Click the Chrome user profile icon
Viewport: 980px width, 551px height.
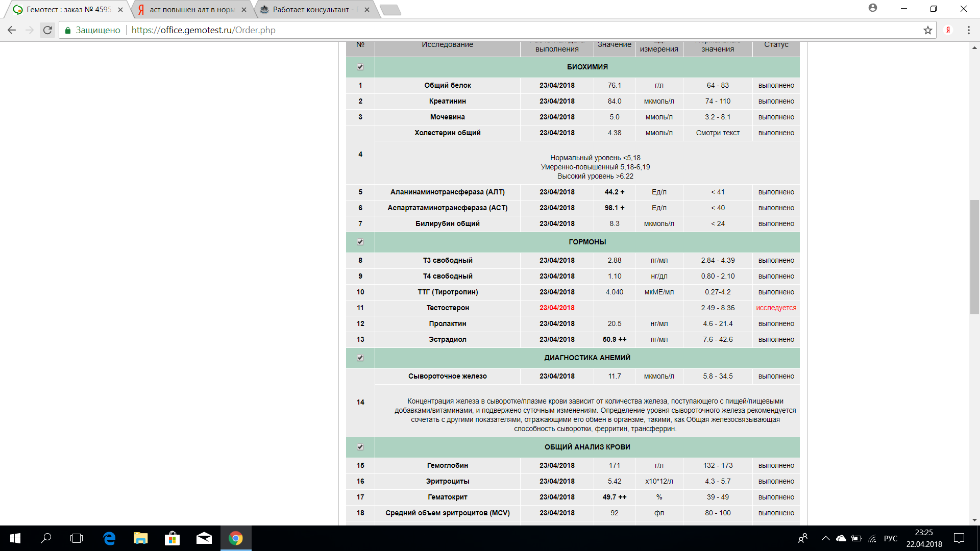coord(873,8)
